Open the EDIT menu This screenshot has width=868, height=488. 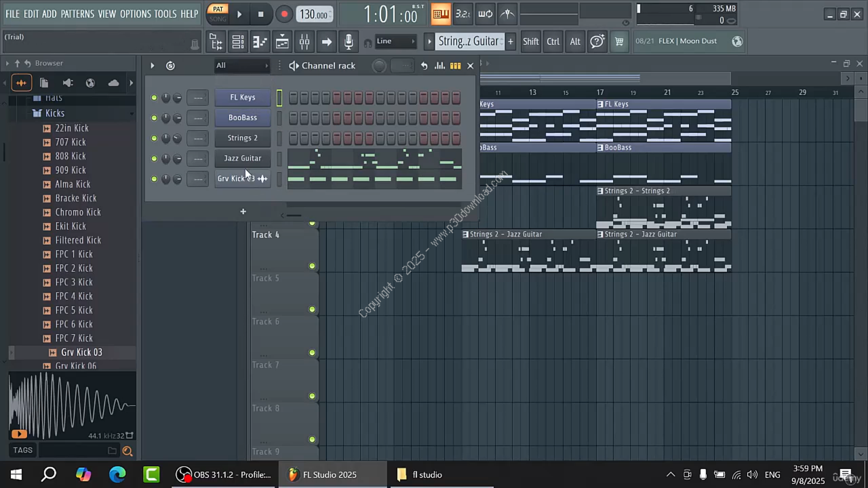pos(31,14)
